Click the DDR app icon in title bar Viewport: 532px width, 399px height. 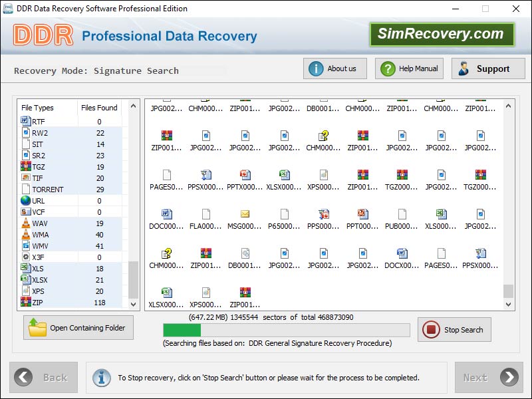[x=8, y=9]
